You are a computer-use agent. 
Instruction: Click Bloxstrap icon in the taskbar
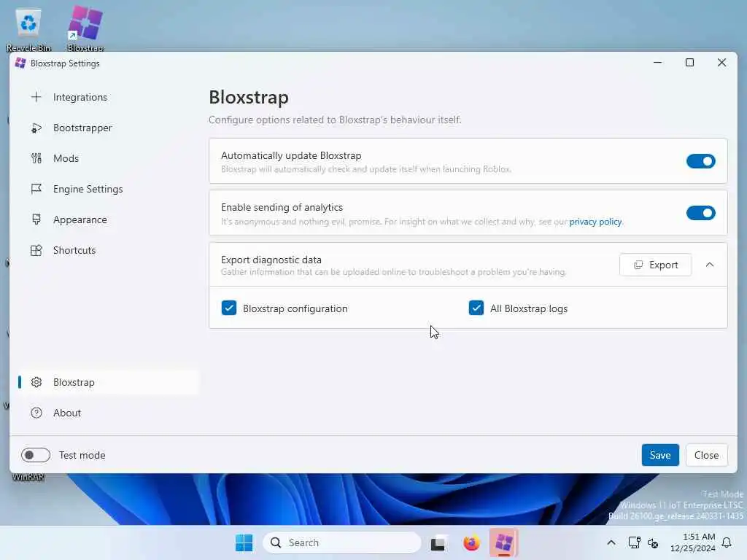pos(503,542)
